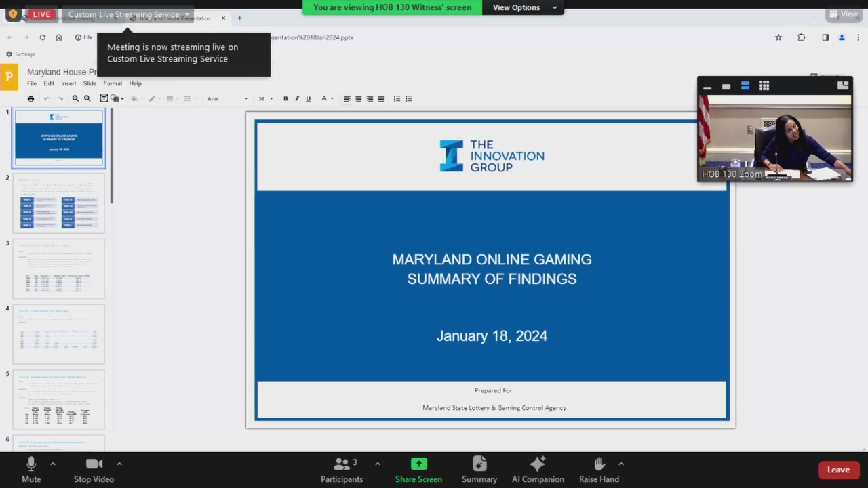Launch the AI Companion
Viewport: 868px width, 488px height.
538,470
